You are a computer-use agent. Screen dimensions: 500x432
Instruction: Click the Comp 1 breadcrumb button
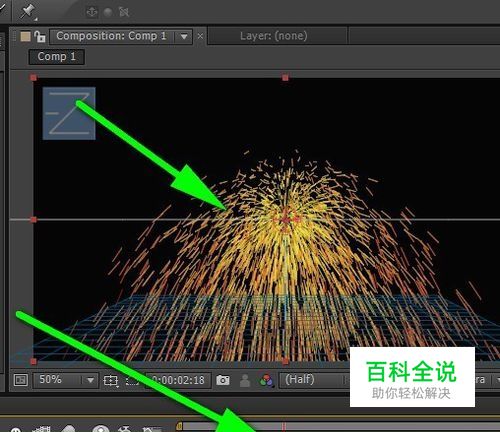pos(56,57)
